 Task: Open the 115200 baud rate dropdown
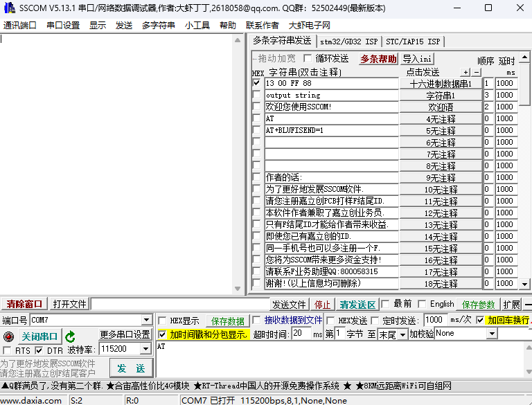click(145, 349)
